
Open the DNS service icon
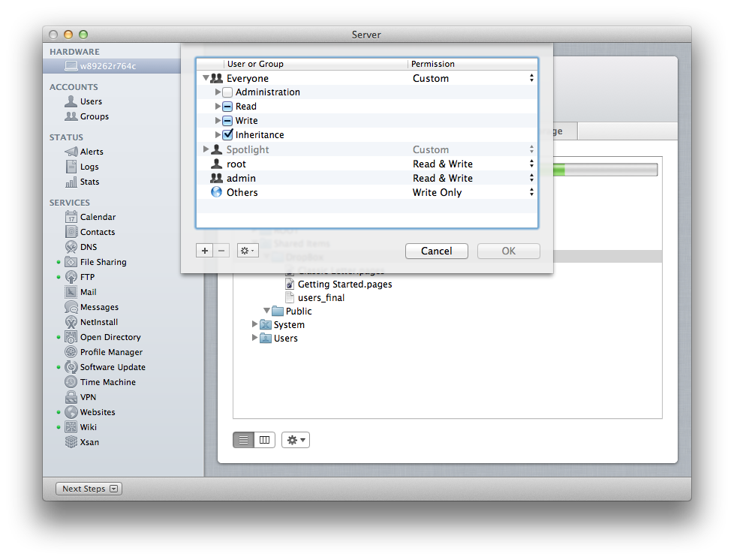tap(71, 247)
